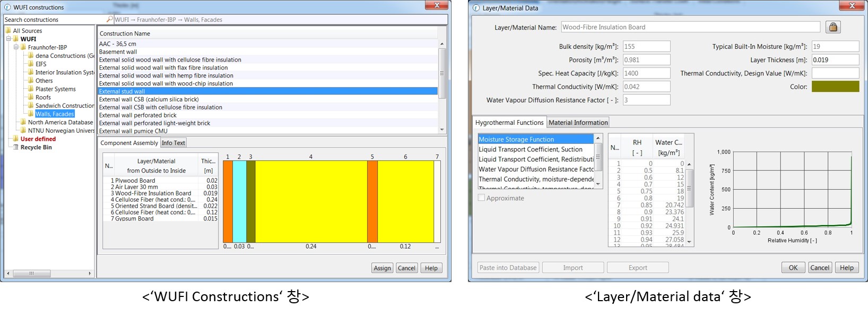Click the EIFS folder icon
The image size is (868, 315).
(31, 64)
